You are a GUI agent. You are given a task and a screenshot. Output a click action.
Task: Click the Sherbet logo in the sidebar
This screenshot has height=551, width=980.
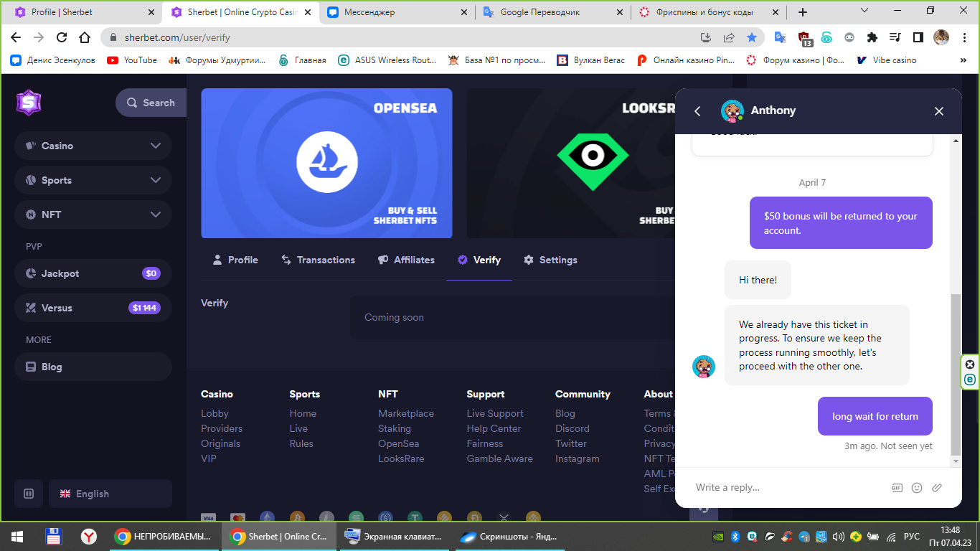click(29, 103)
